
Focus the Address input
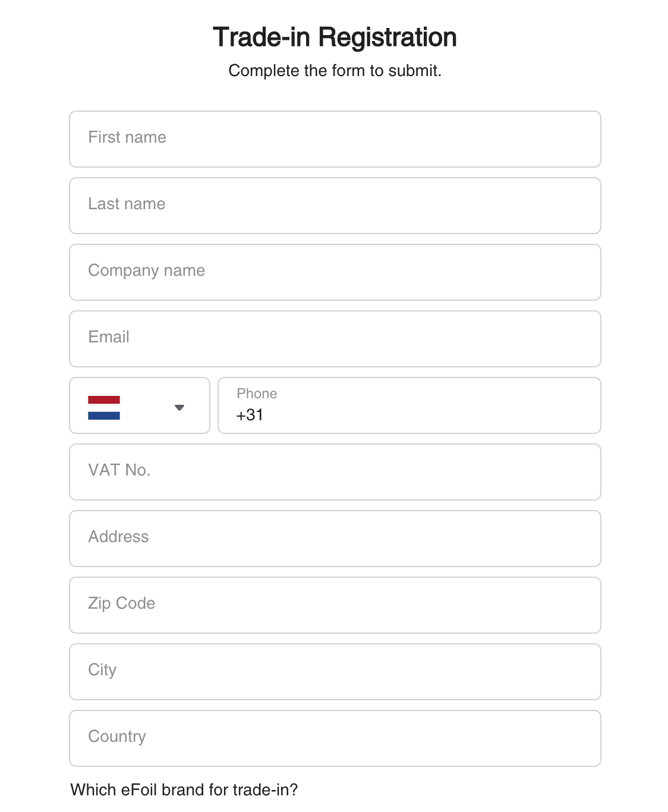[x=335, y=539]
